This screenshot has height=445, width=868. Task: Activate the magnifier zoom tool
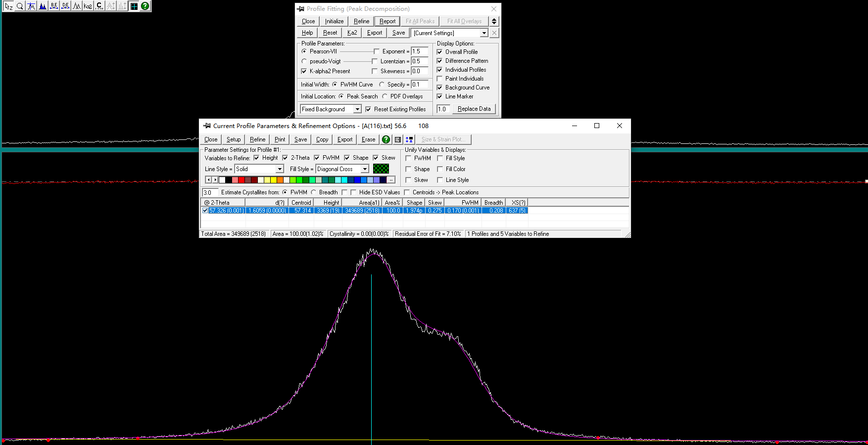(x=20, y=6)
